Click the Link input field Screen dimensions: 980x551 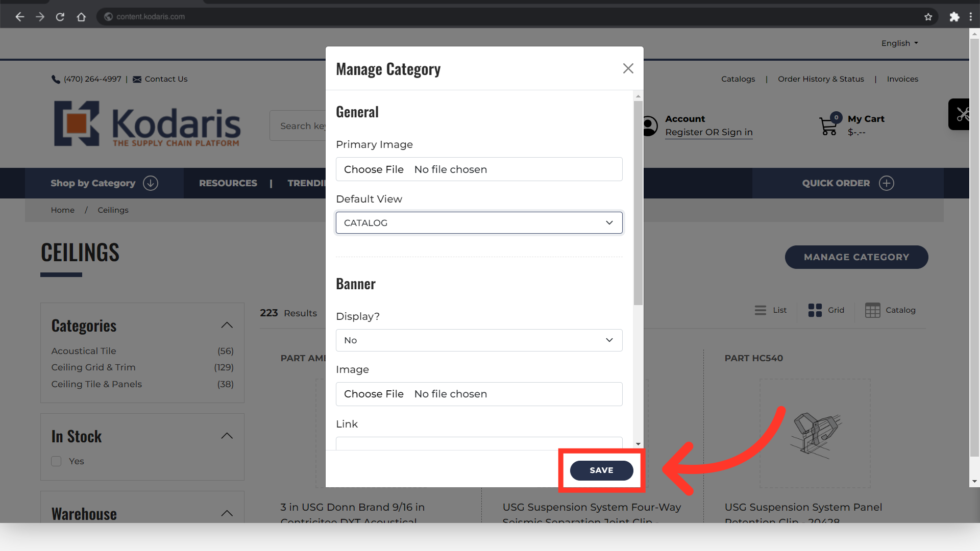(479, 443)
